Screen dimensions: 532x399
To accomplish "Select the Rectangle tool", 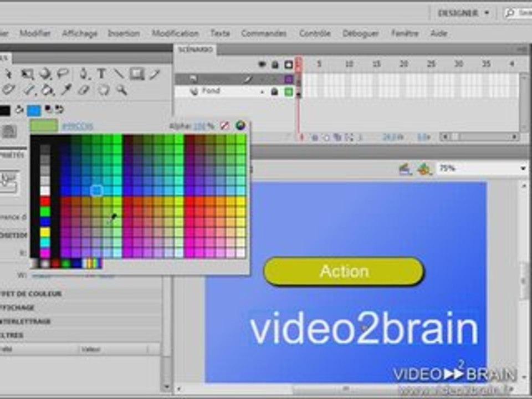I will pos(137,74).
